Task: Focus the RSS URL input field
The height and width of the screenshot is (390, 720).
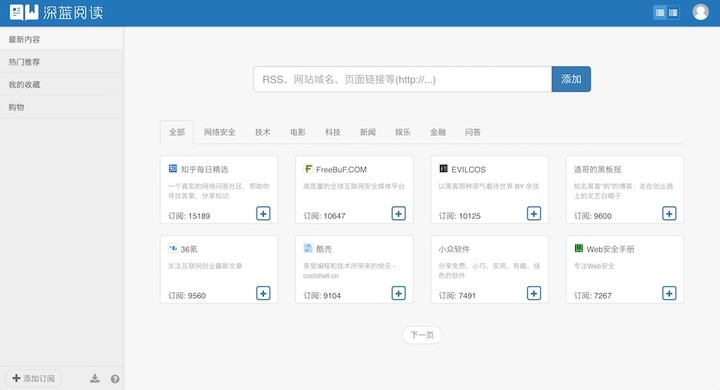Action: pyautogui.click(x=402, y=79)
